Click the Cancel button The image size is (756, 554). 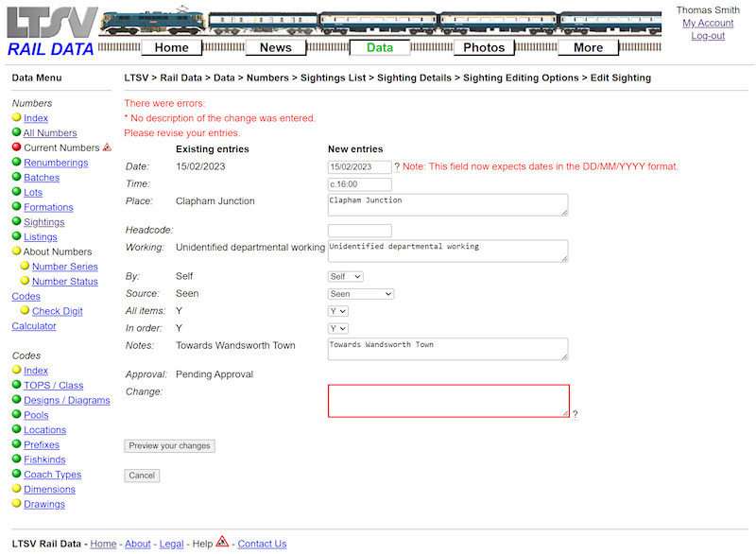coord(142,476)
